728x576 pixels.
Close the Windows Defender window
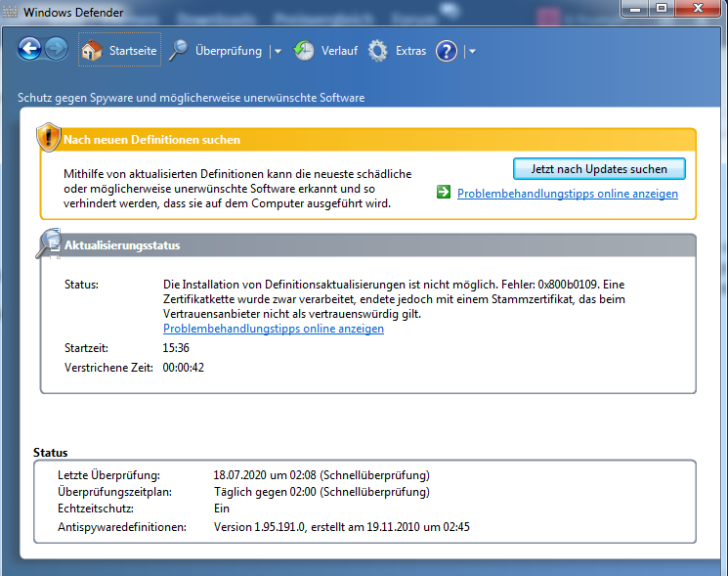point(699,9)
